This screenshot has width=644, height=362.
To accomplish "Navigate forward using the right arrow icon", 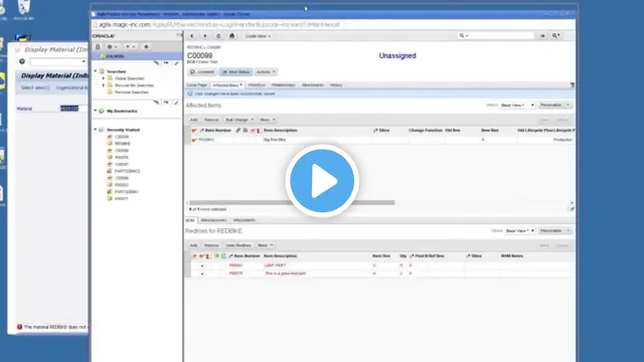I will (x=205, y=36).
